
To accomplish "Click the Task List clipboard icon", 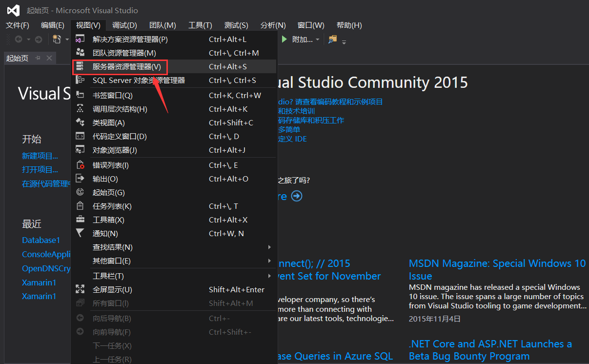I will [80, 206].
